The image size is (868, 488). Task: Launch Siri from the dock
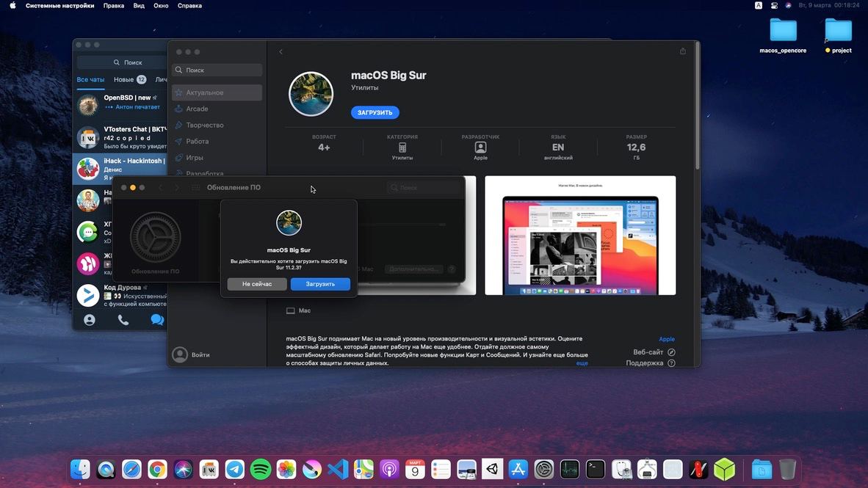click(184, 470)
